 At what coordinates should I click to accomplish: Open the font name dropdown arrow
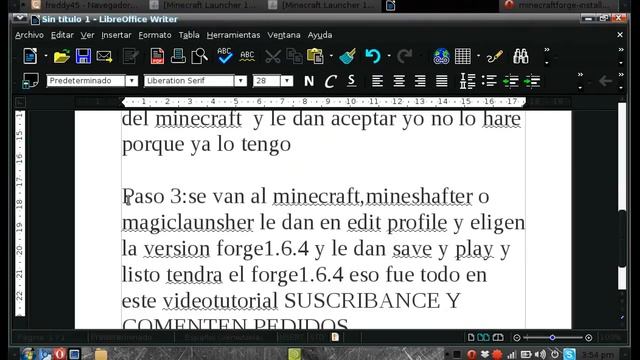point(240,81)
